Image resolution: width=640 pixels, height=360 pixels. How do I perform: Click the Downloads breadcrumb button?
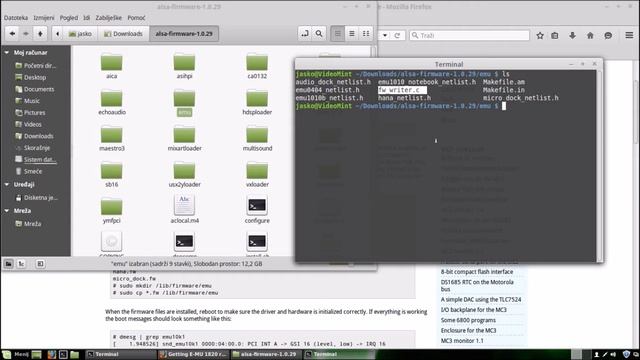point(123,34)
